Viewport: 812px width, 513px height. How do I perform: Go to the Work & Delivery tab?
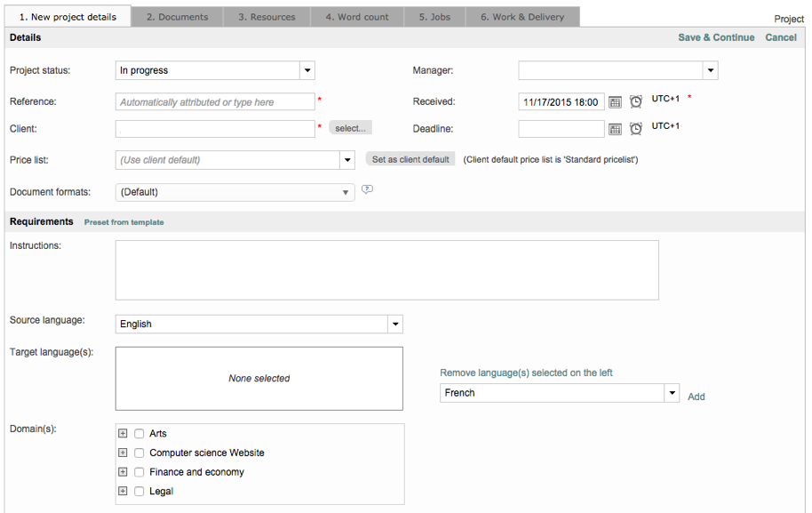click(x=522, y=17)
